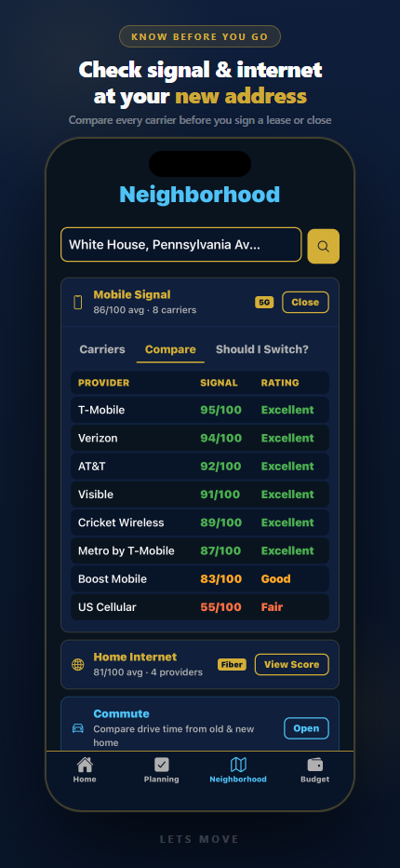Click the address search field
The height and width of the screenshot is (868, 400).
click(x=180, y=245)
